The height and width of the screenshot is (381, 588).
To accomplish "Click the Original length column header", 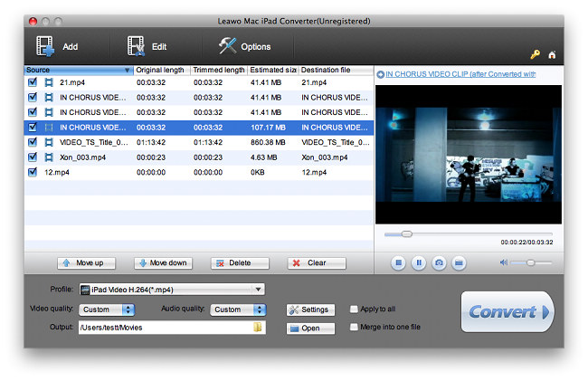I will point(162,70).
